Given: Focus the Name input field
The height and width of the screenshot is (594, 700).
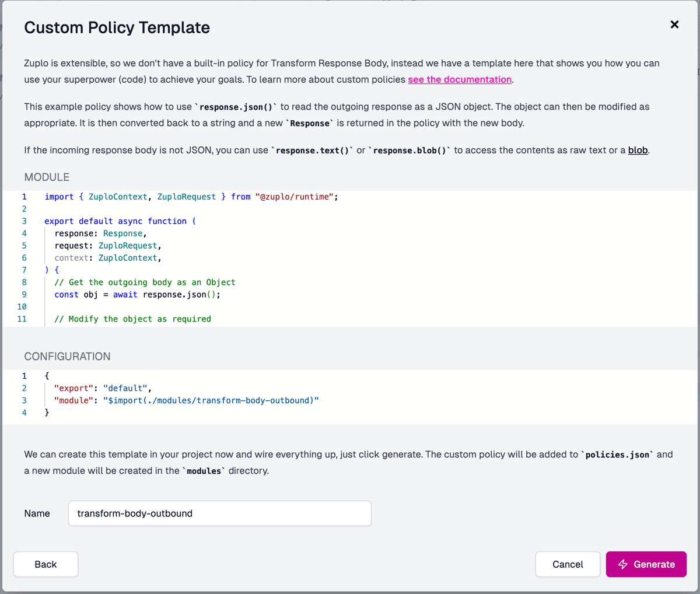Looking at the screenshot, I should pos(219,513).
